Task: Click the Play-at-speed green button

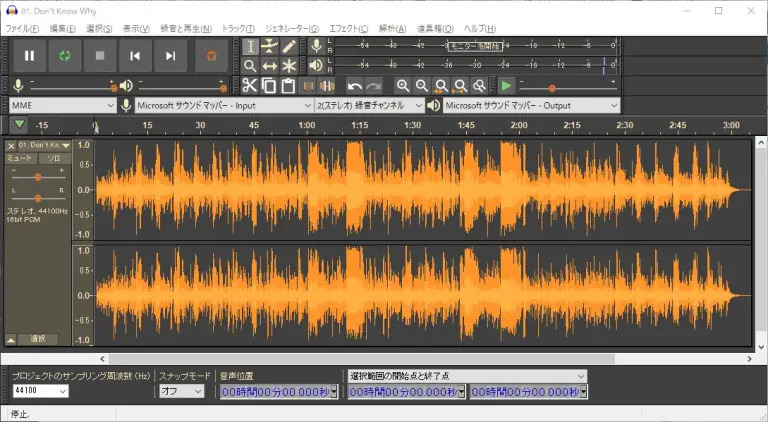Action: tap(506, 86)
